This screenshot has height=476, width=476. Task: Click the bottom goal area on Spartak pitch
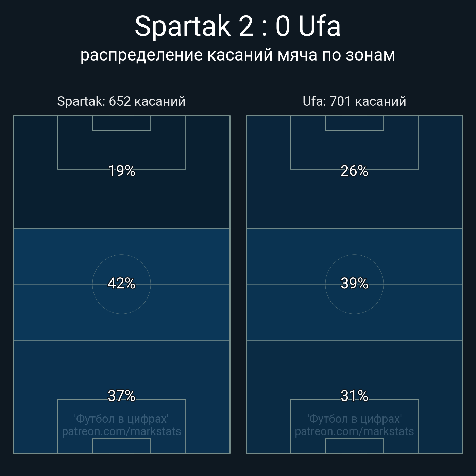tap(121, 446)
